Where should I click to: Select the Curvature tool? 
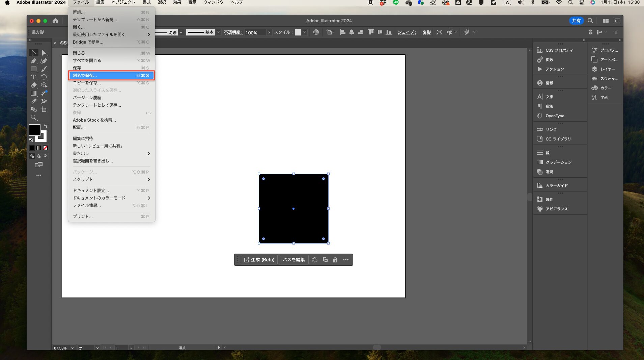44,61
